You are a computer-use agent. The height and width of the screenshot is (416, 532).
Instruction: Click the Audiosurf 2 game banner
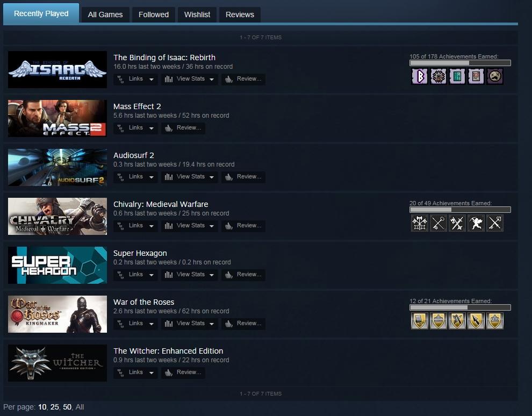tap(57, 167)
